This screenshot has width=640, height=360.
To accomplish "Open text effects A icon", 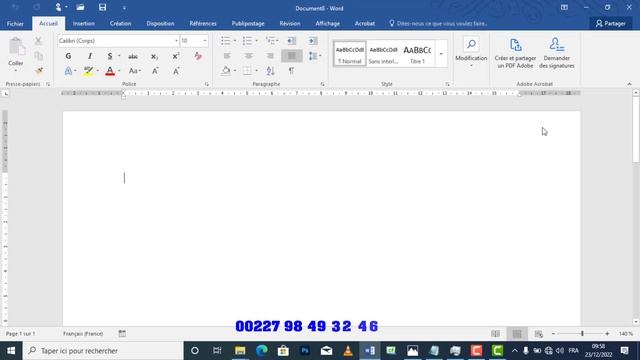I will (68, 71).
